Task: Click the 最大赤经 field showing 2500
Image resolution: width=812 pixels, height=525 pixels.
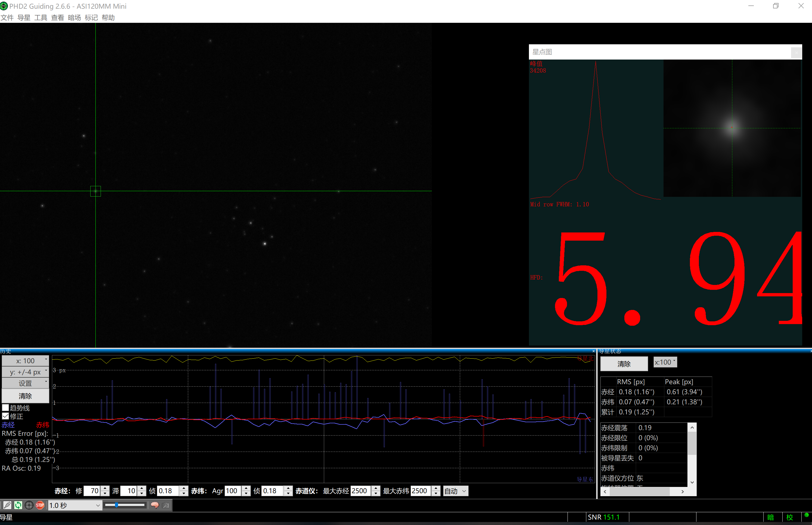Action: pyautogui.click(x=361, y=491)
